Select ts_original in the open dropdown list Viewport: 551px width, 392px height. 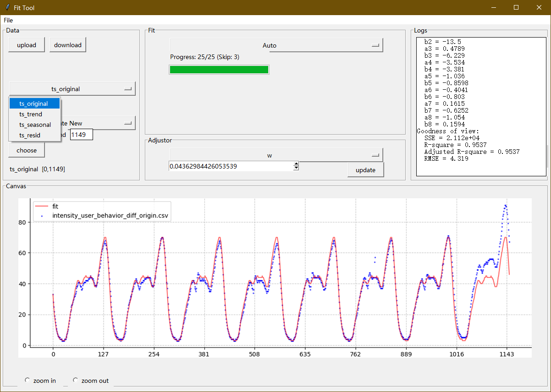34,103
